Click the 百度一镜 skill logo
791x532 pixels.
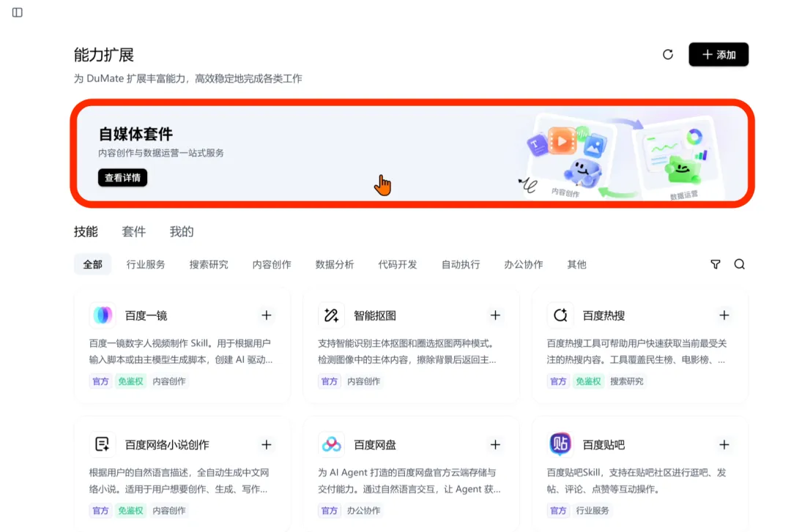103,315
